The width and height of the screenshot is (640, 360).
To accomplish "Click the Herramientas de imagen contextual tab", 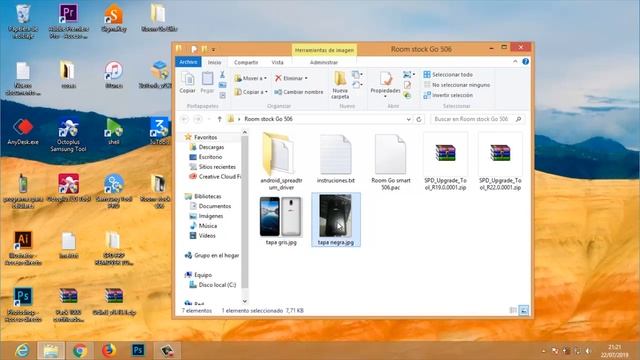I will point(324,50).
